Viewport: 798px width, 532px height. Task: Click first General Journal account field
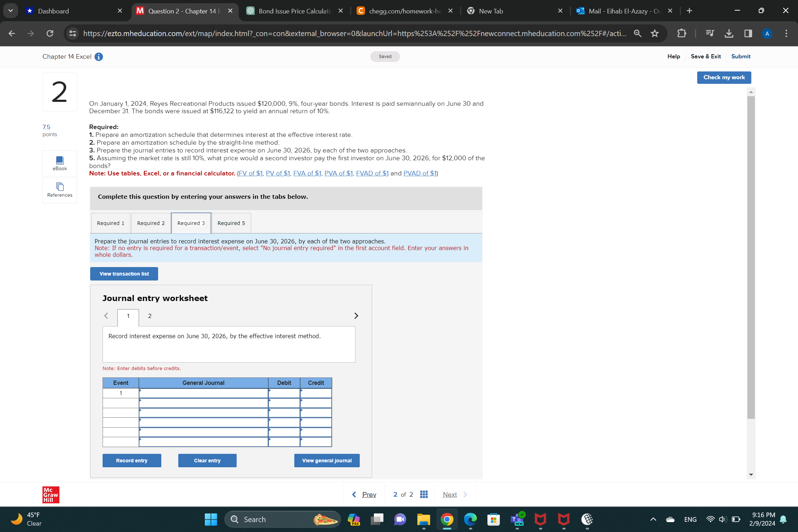[203, 393]
